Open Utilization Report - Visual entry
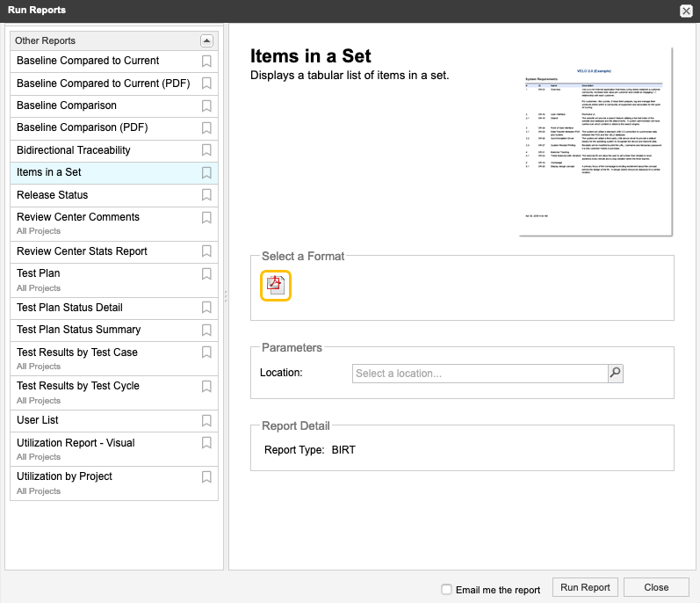Viewport: 700px width, 603px height. coord(114,449)
